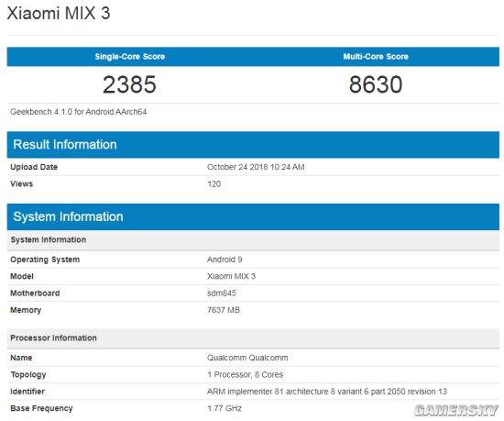Screen dimensions: 504x421
Task: Click the Android 9 operating system value
Action: (x=225, y=260)
